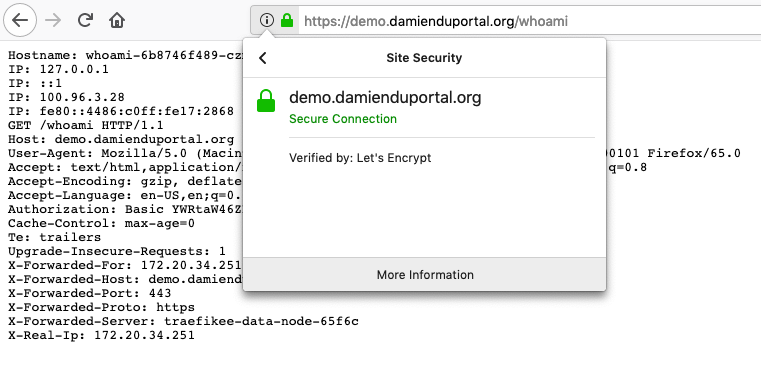The height and width of the screenshot is (366, 761).
Task: Click Verified by: Let's Encrypt text
Action: 360,158
